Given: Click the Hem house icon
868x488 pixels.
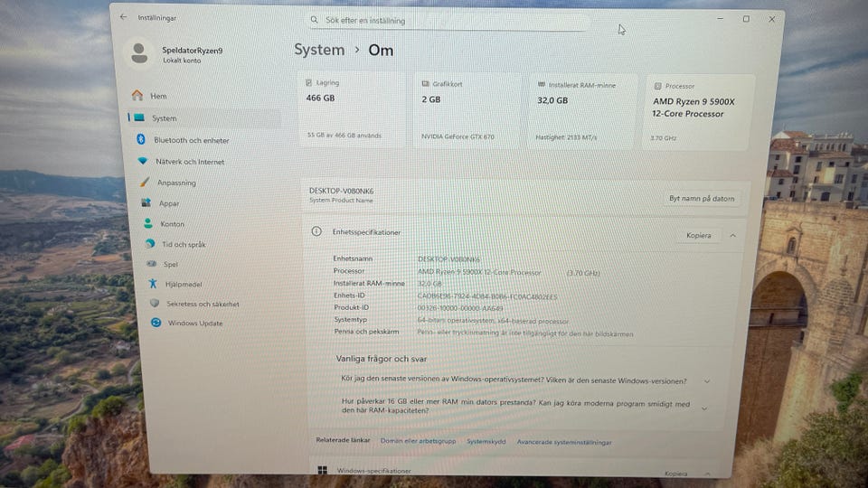Looking at the screenshot, I should [137, 95].
